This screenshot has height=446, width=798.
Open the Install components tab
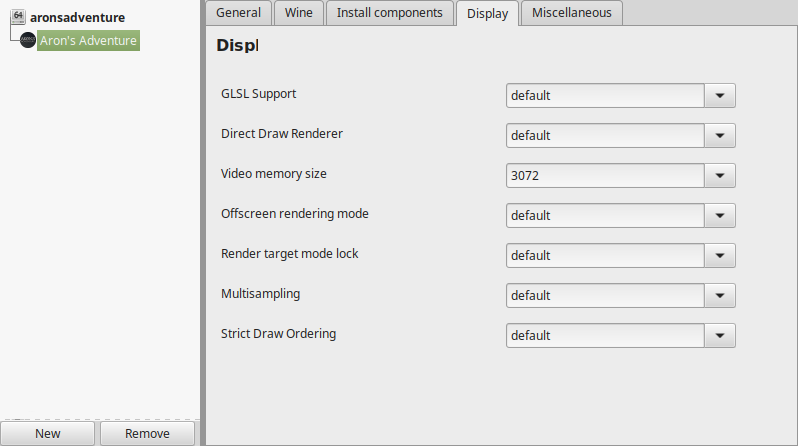(x=390, y=13)
